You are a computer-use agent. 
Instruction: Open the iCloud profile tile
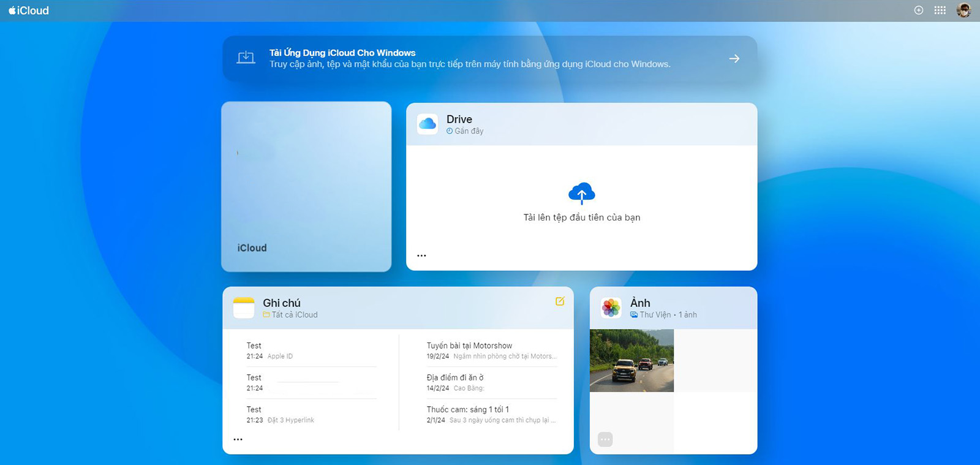point(306,186)
